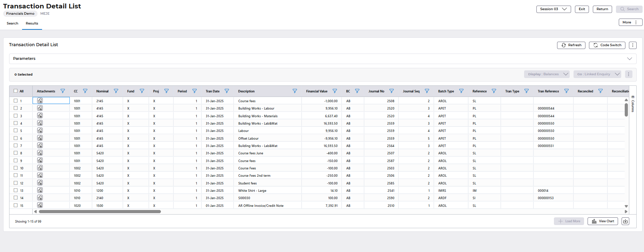Expand the Parameters section
644x252 pixels.
(x=629, y=59)
